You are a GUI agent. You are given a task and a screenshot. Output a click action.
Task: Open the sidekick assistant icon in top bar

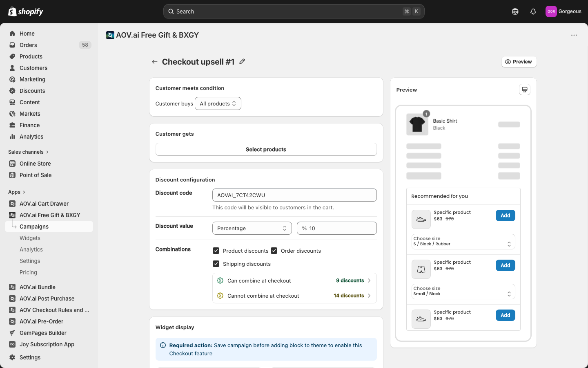coord(515,11)
